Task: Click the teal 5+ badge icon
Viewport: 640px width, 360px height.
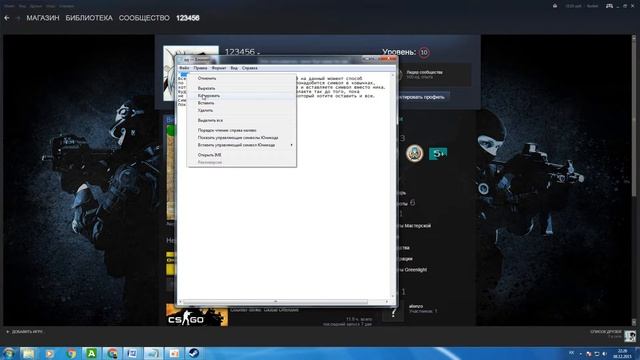Action: click(438, 153)
